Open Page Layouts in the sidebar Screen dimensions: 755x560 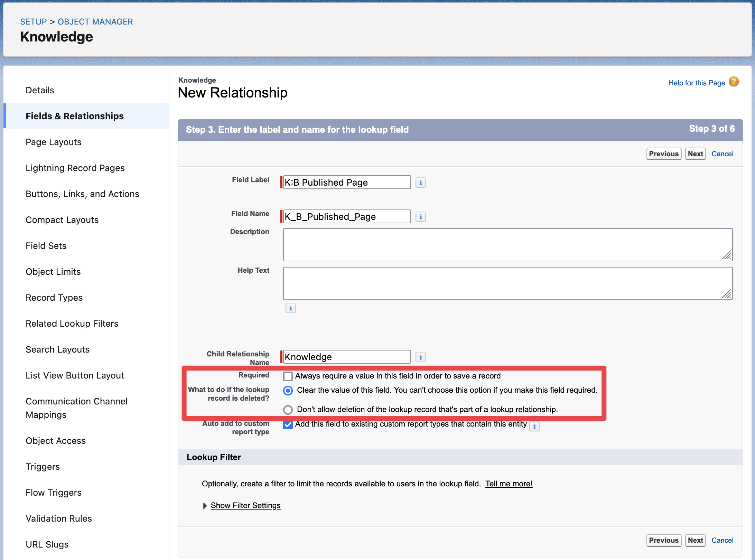(53, 142)
